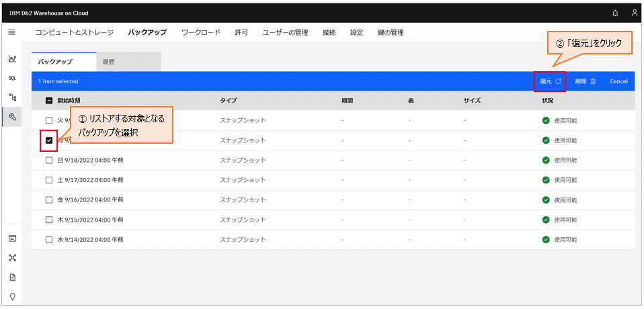Click the 復元 restore button
Screen dimensions: 644x309
pos(551,81)
